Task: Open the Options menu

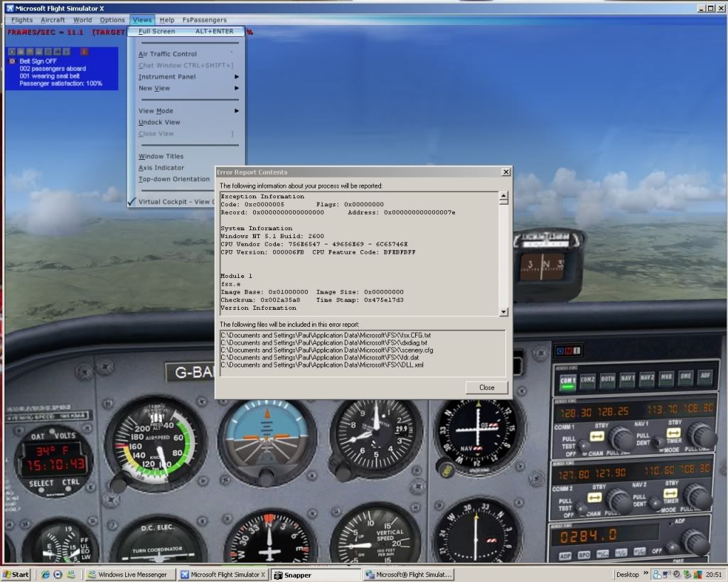Action: [112, 20]
